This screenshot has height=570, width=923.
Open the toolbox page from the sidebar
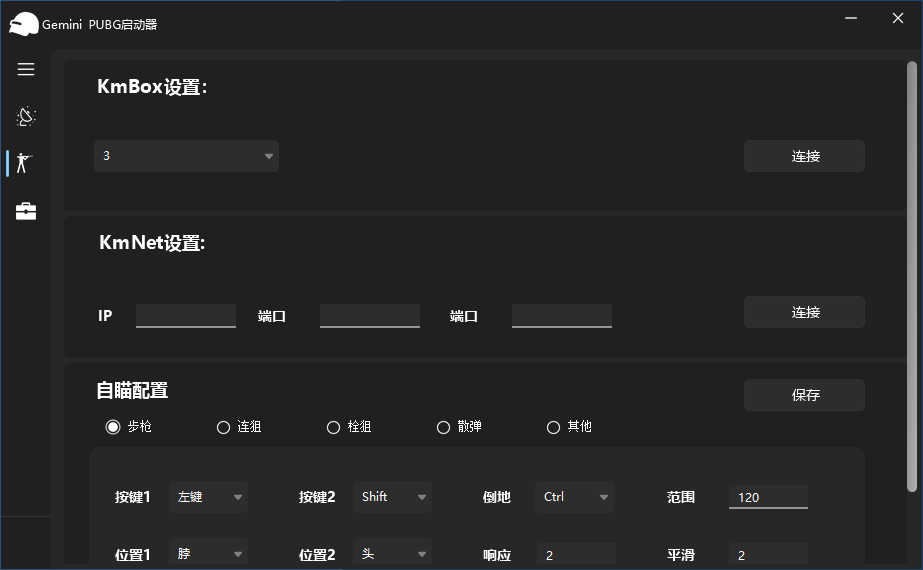[x=26, y=211]
